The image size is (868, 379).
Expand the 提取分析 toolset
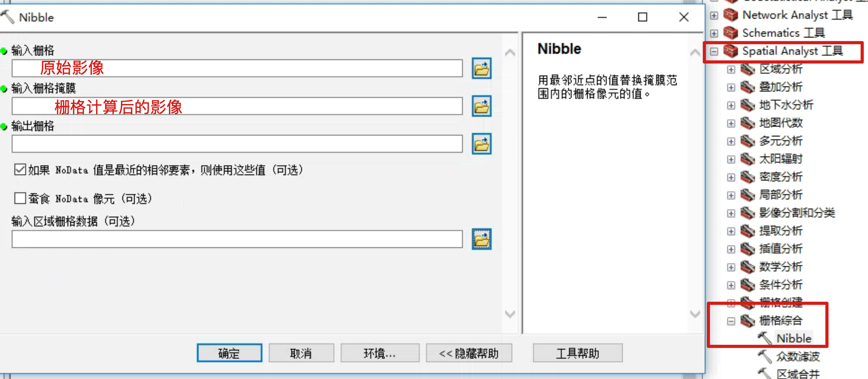point(731,231)
